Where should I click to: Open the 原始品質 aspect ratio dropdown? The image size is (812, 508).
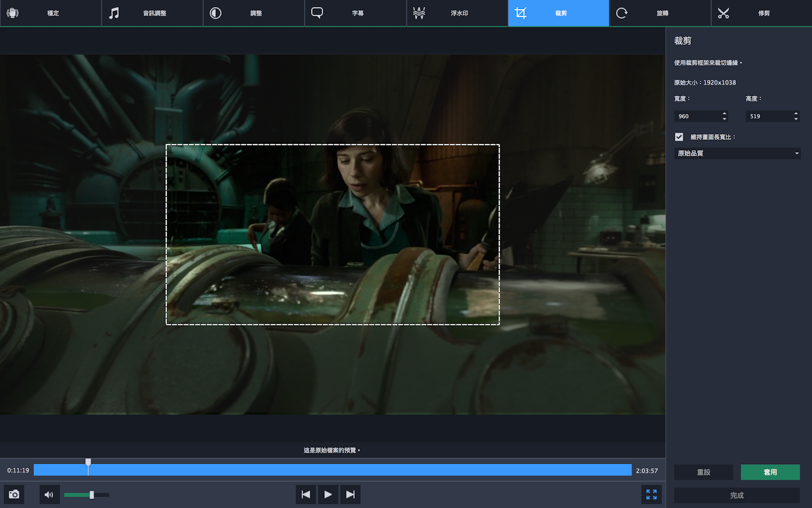tap(737, 153)
